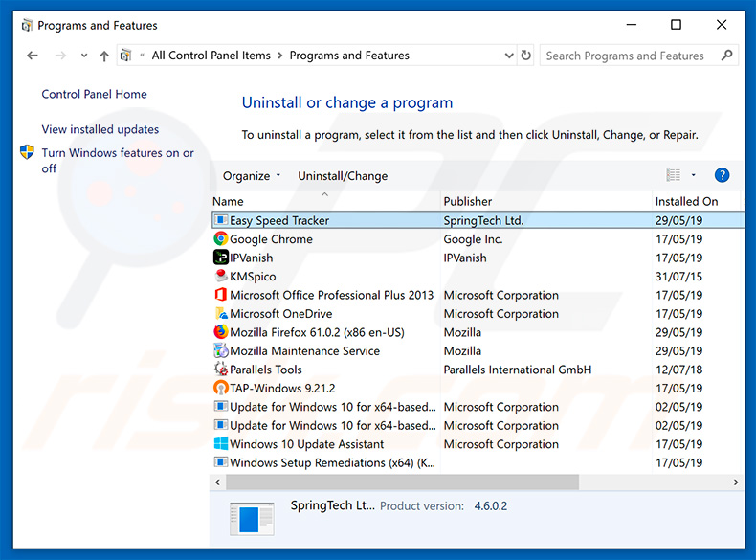This screenshot has width=756, height=560.
Task: Click the Google Chrome icon in list
Action: click(221, 239)
